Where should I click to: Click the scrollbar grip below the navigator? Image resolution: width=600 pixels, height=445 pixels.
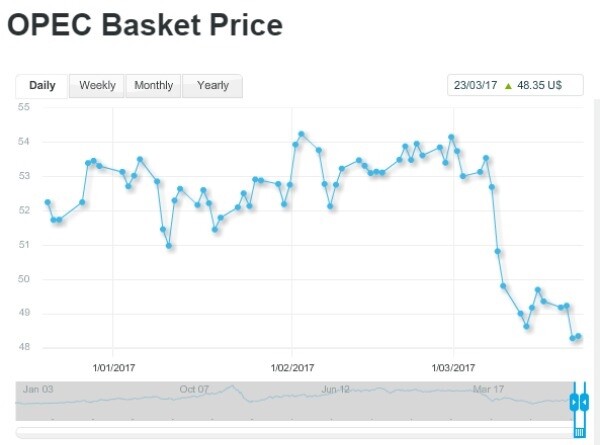coord(578,431)
